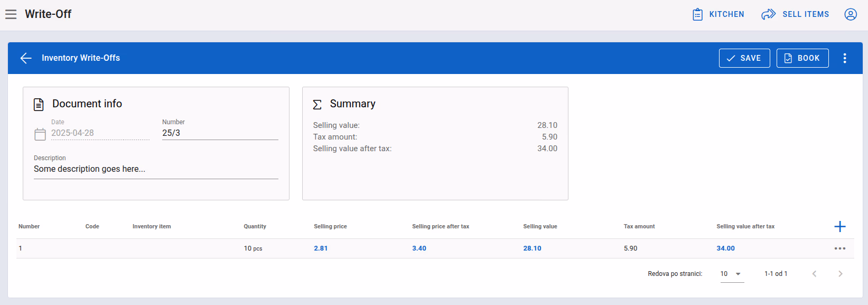Edit selling value 28.10 in table row
Image resolution: width=868 pixels, height=305 pixels.
532,248
